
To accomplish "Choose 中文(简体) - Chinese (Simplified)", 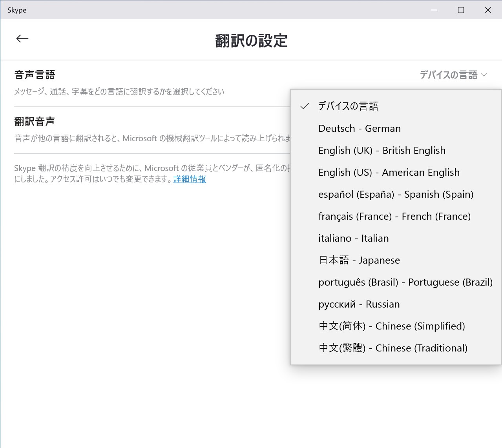I will pyautogui.click(x=391, y=326).
